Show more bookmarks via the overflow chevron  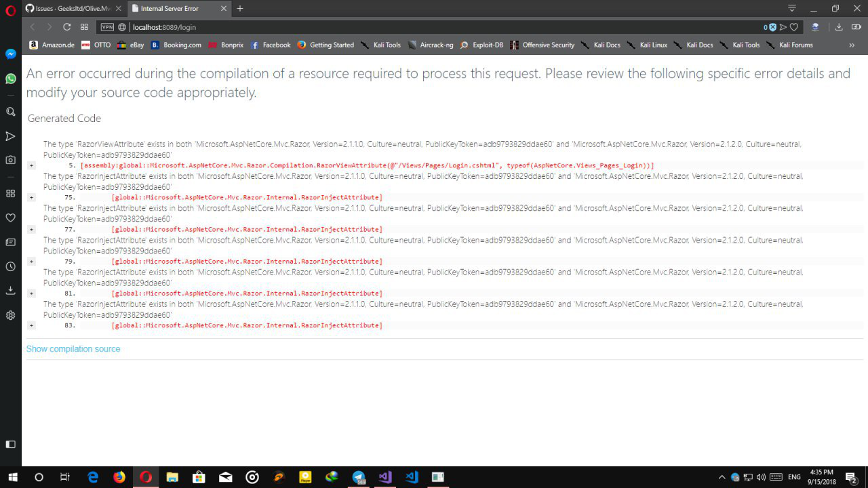point(852,45)
